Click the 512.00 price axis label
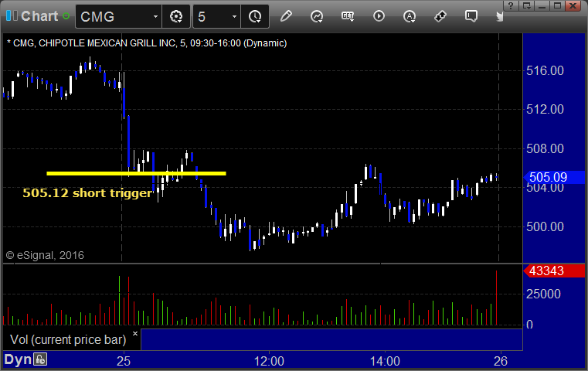The height and width of the screenshot is (371, 588). [545, 110]
